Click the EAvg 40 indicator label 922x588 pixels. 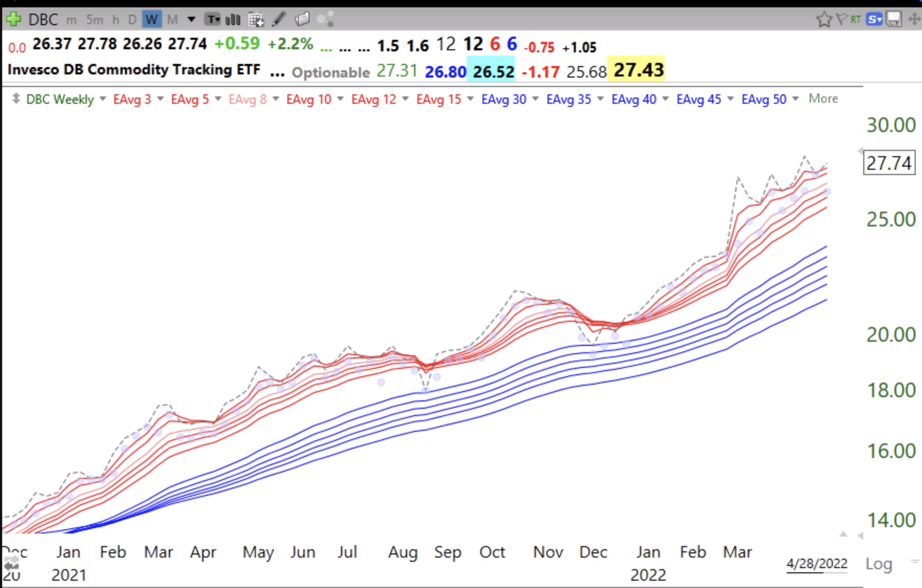click(x=634, y=99)
